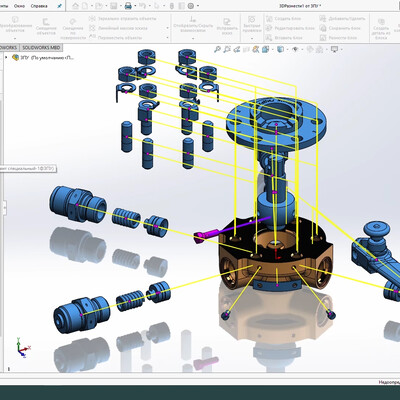Screen dimensions: 400x400
Task: Click Разнести блок
Action: pos(338,38)
